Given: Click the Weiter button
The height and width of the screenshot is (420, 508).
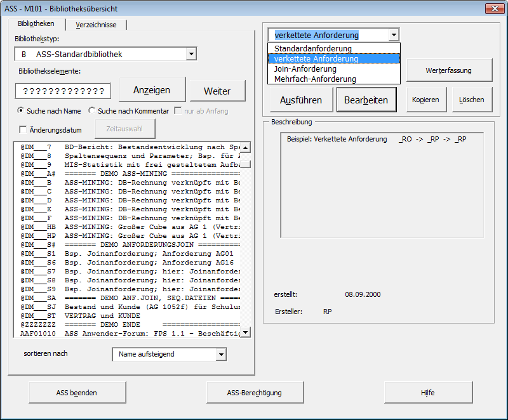Looking at the screenshot, I should 217,91.
